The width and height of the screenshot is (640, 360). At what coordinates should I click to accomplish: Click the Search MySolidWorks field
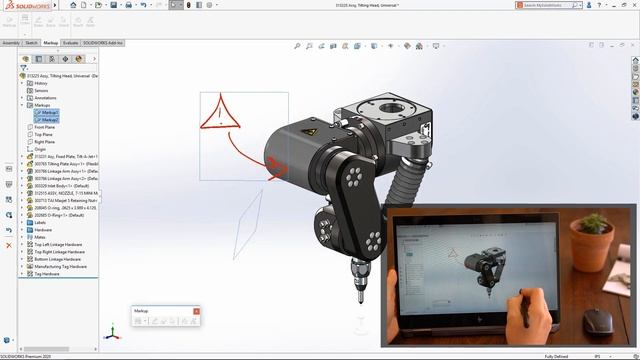coord(548,5)
